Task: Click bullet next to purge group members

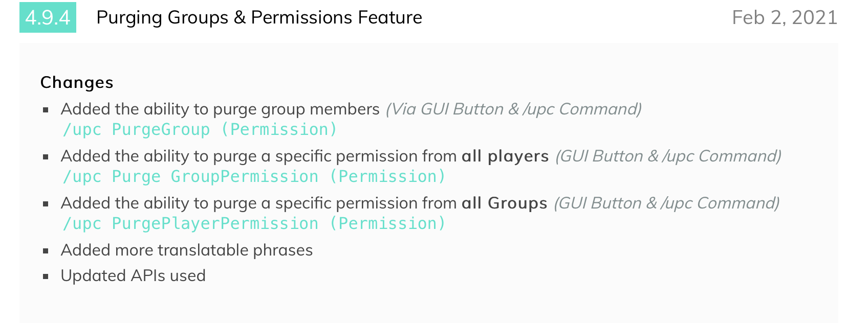Action: (46, 110)
